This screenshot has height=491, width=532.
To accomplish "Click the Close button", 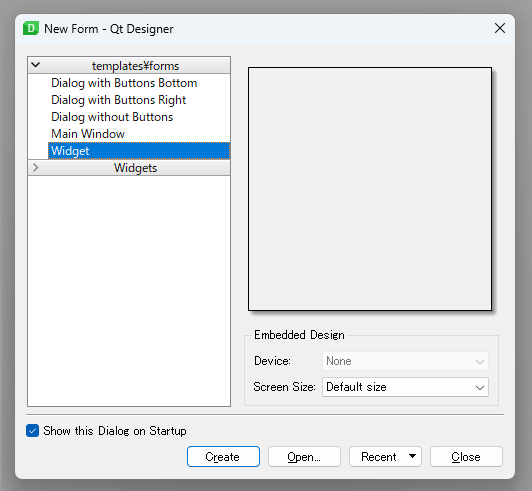I will [466, 457].
